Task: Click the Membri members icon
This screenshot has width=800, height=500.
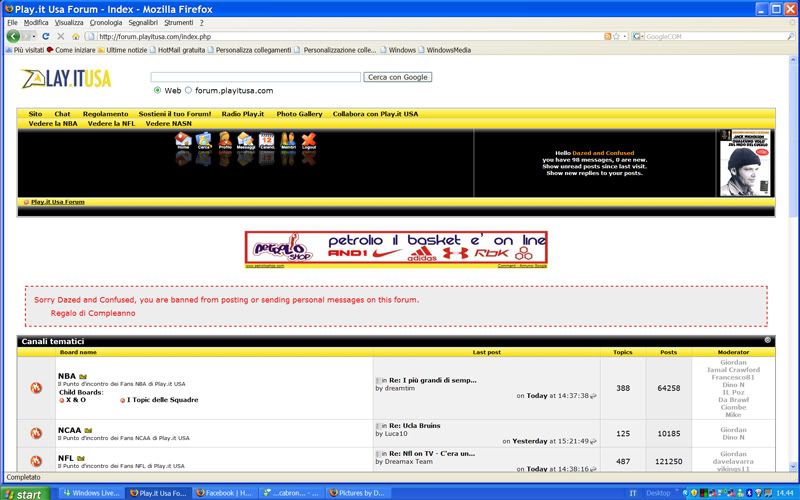Action: coord(288,141)
